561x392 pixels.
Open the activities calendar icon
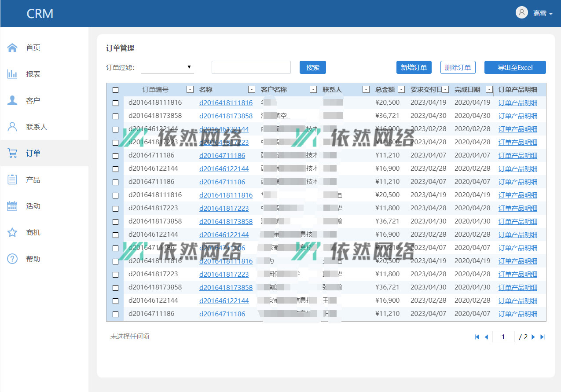(x=12, y=206)
